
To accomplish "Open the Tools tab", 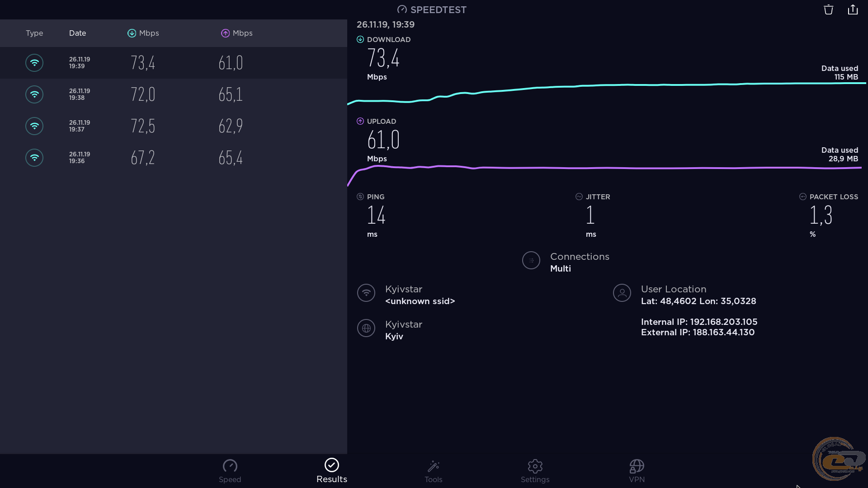I will [x=433, y=471].
